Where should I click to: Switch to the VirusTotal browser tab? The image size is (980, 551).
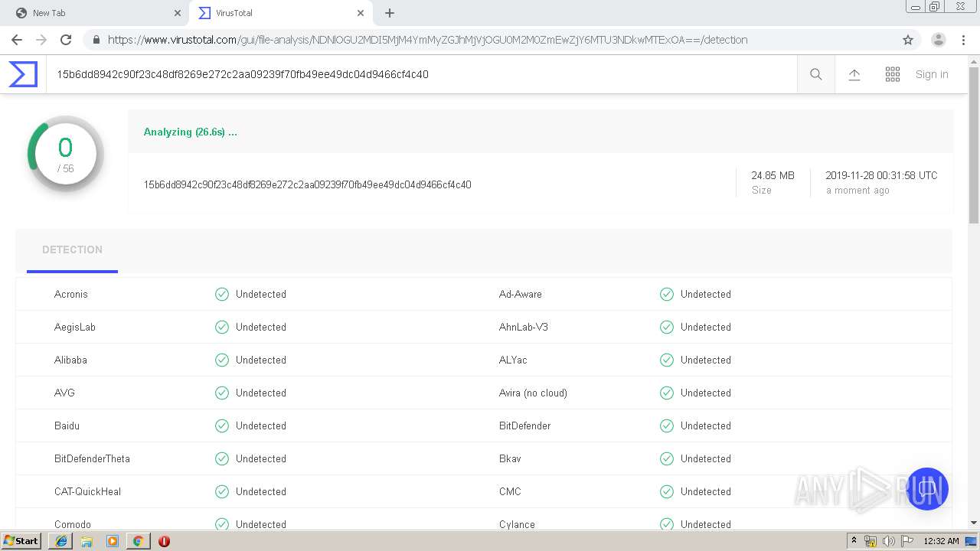[279, 13]
